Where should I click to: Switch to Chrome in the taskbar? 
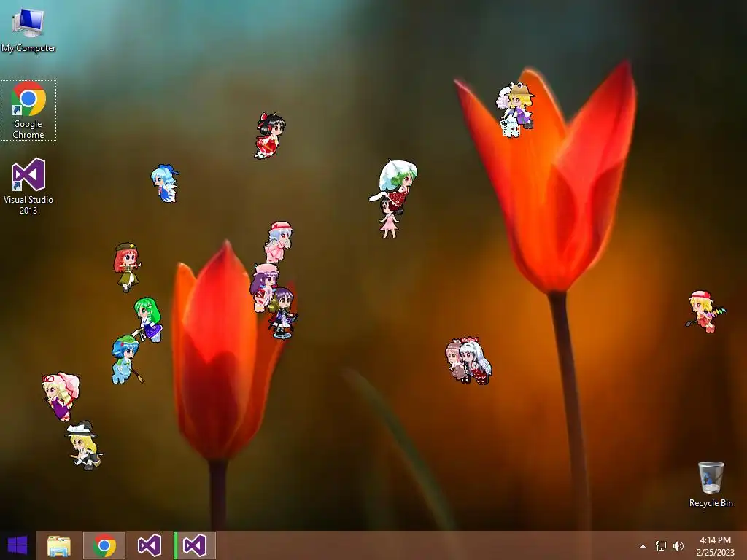point(104,545)
